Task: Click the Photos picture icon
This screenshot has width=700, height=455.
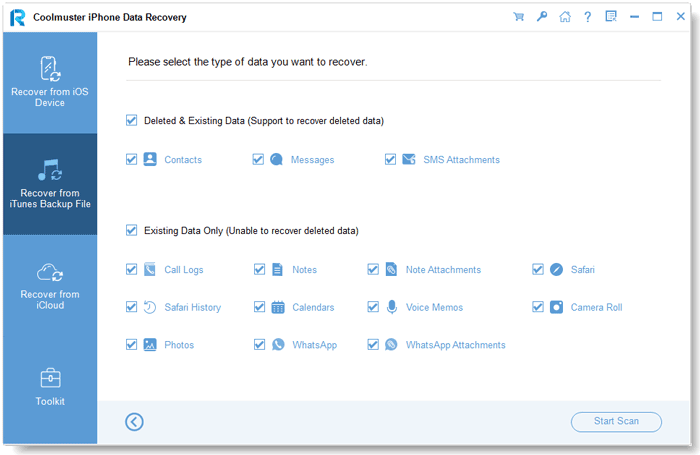Action: 150,345
